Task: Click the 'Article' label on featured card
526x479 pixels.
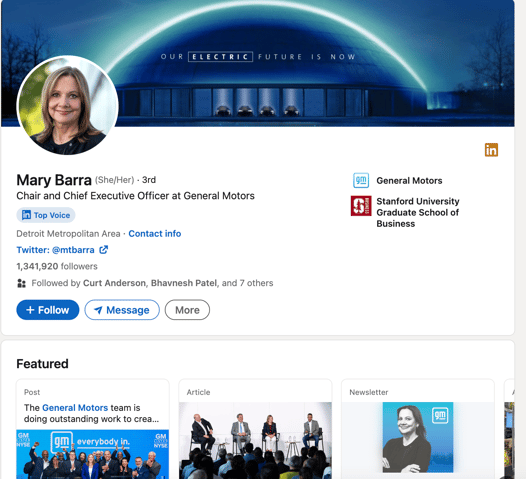Action: [x=198, y=392]
